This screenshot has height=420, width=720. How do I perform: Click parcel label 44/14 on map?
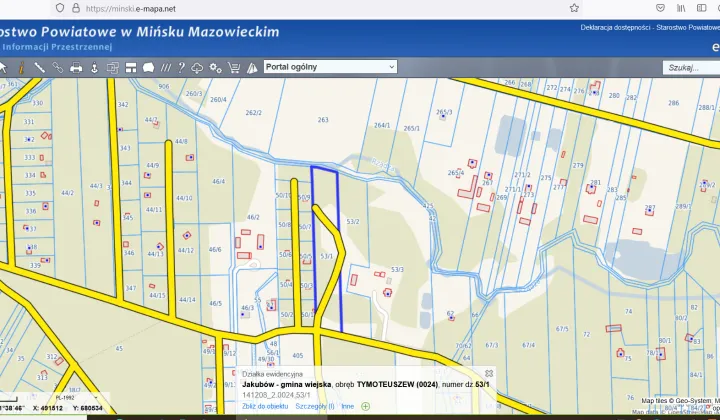187,300
